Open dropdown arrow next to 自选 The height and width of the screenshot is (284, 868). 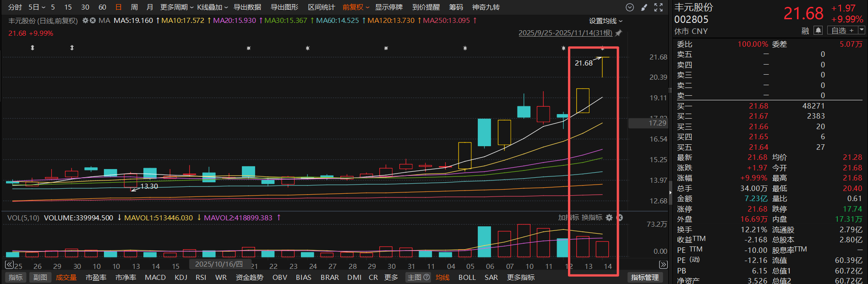861,30
